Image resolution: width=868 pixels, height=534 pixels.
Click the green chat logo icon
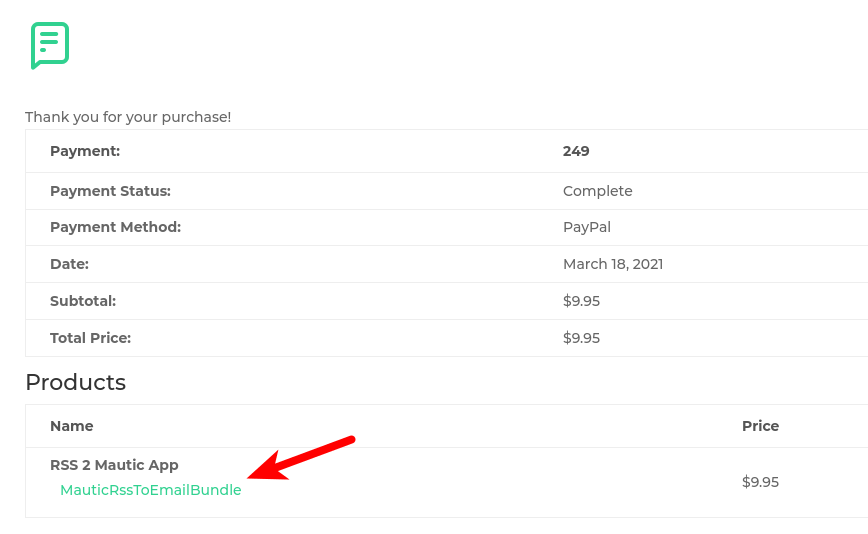pyautogui.click(x=49, y=45)
